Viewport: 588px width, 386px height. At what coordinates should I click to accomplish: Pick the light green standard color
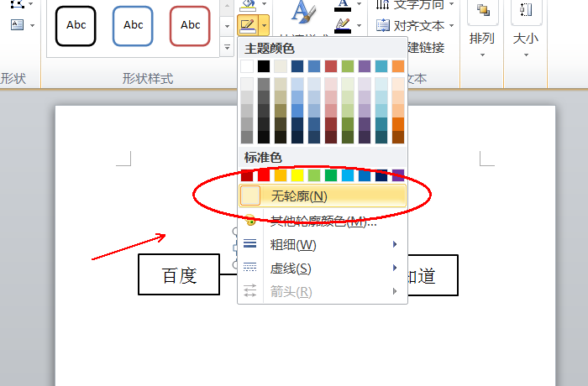coord(314,175)
